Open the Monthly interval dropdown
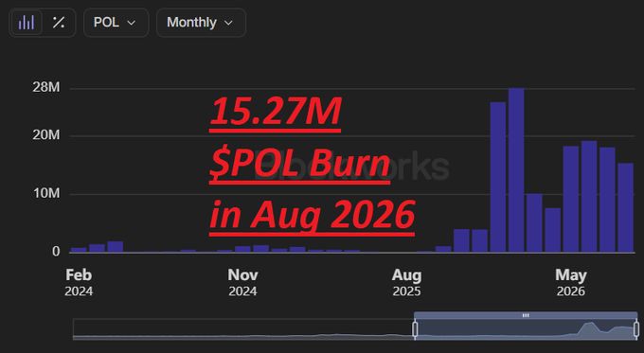 coord(201,23)
